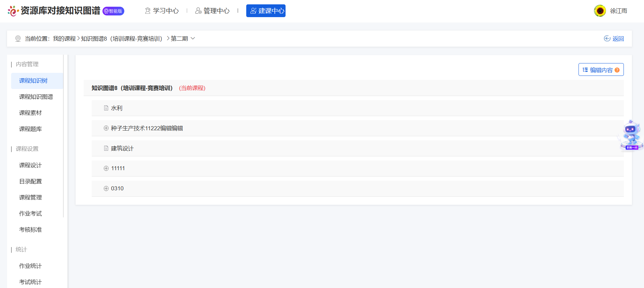Click the site logo icon

click(x=13, y=11)
